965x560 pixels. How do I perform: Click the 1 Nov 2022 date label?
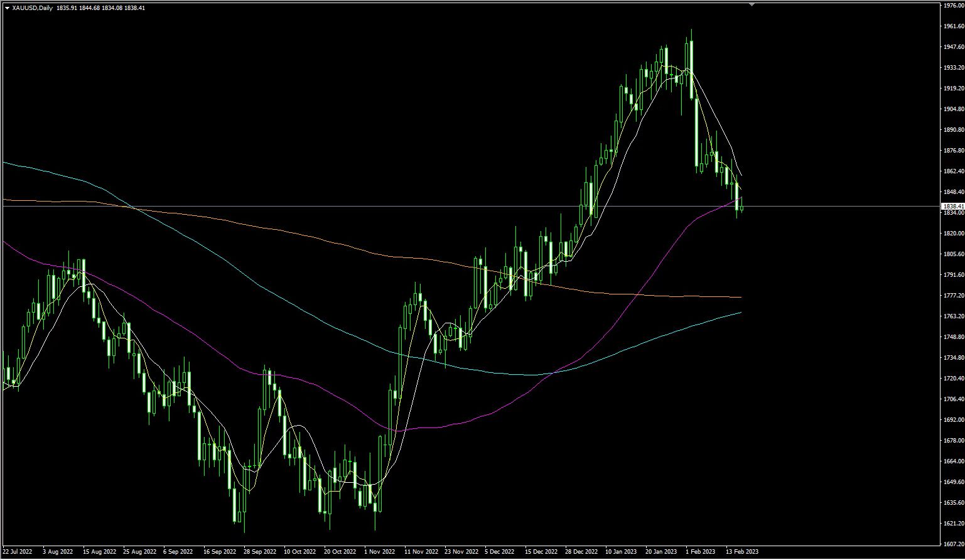(x=380, y=552)
